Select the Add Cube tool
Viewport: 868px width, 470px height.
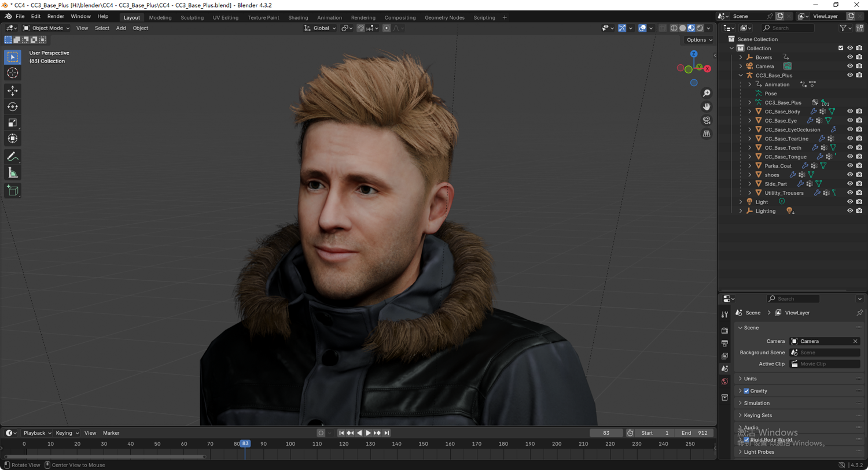tap(12, 191)
